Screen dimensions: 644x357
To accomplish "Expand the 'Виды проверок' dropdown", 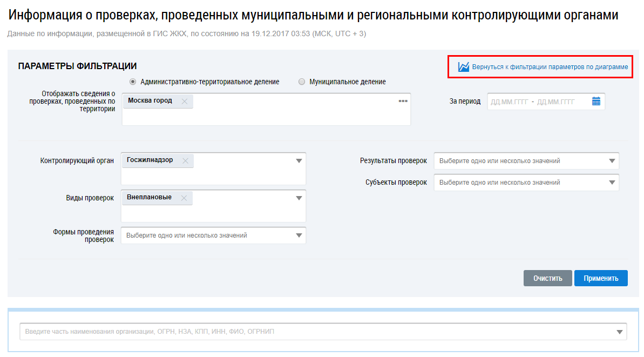I will 299,198.
